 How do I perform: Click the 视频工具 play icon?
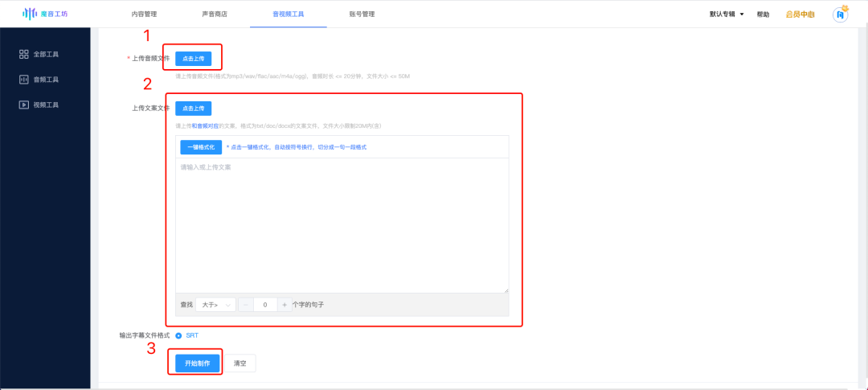point(24,105)
